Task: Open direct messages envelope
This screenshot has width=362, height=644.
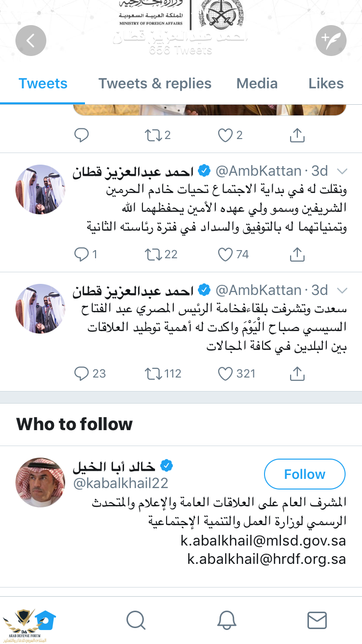Action: [x=317, y=620]
